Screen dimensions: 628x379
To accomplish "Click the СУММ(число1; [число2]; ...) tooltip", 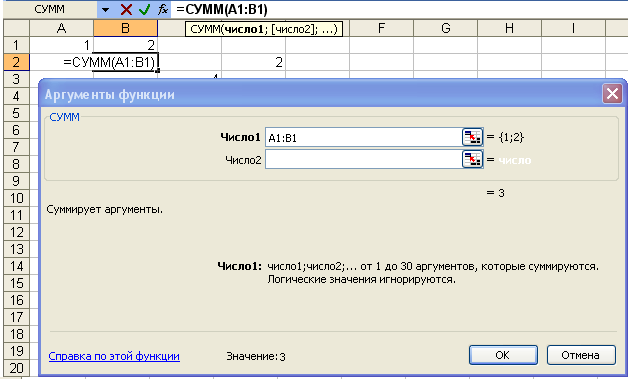I will pyautogui.click(x=264, y=29).
